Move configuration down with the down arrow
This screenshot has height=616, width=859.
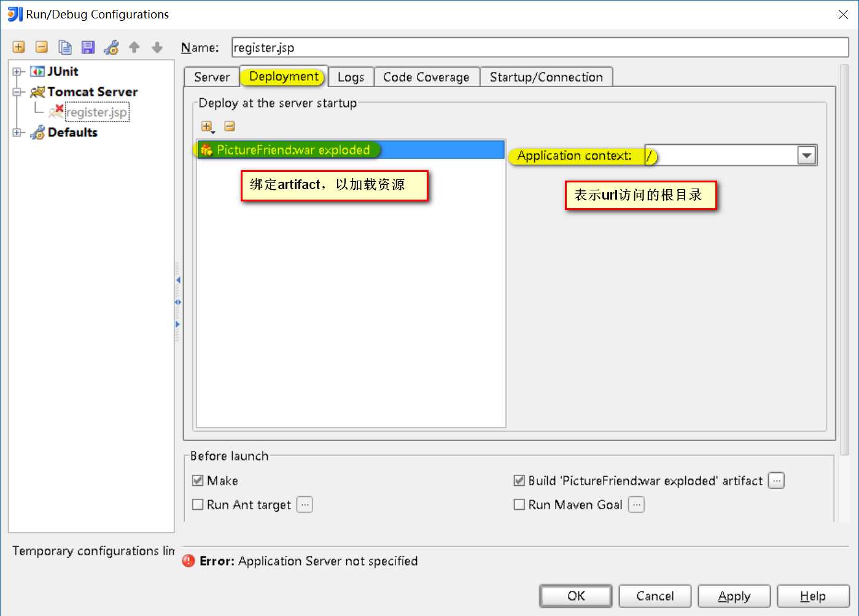coord(157,47)
